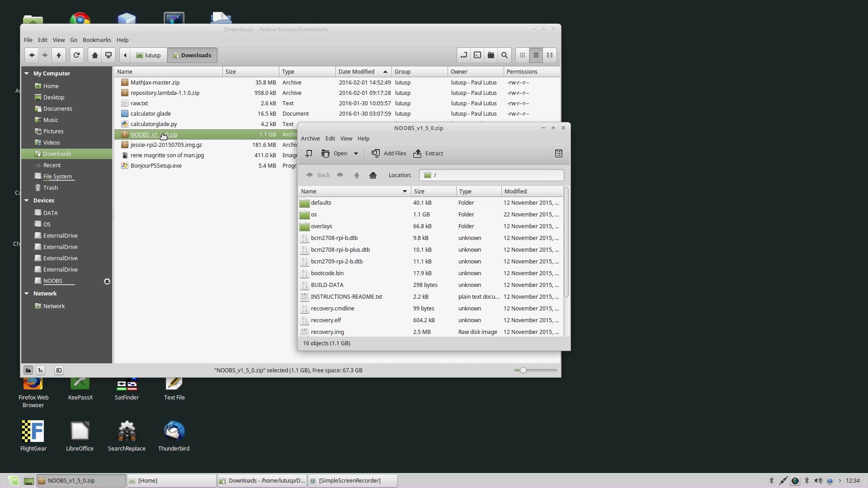The width and height of the screenshot is (868, 488).
Task: Collapse the Devices sidebar section
Action: click(x=27, y=200)
